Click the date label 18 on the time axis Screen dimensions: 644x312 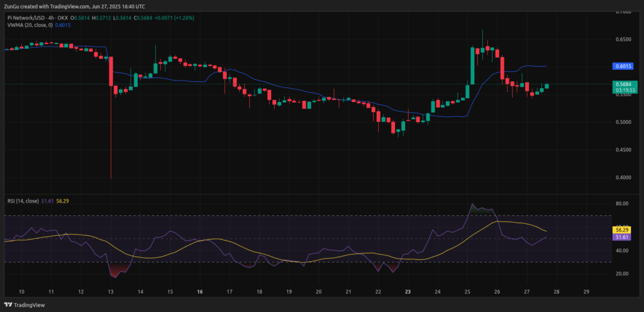point(259,291)
